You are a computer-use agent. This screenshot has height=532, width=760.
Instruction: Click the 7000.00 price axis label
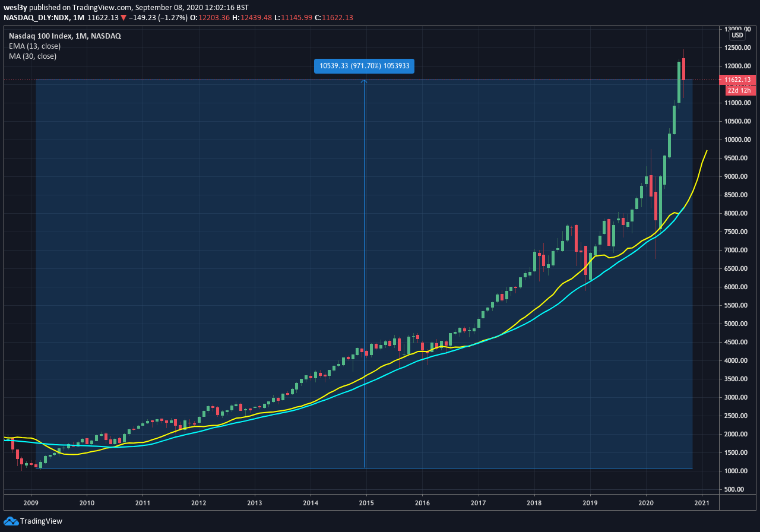[x=736, y=250]
